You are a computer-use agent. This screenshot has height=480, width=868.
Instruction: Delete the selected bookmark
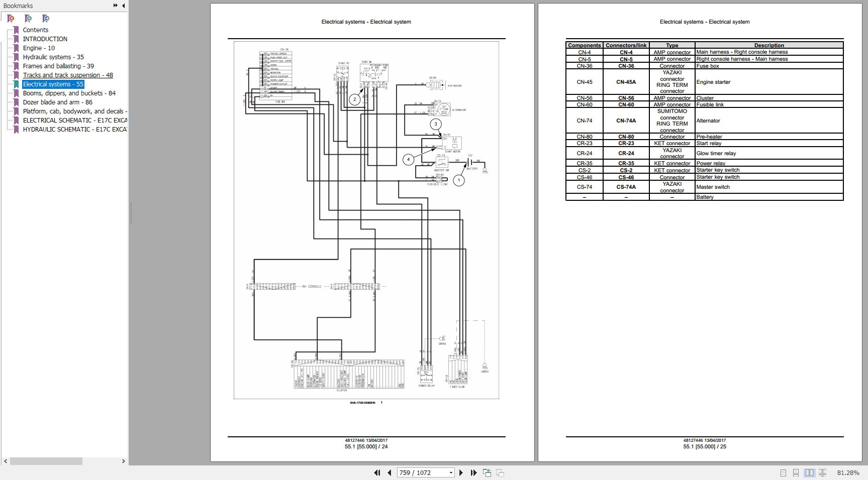pos(10,19)
